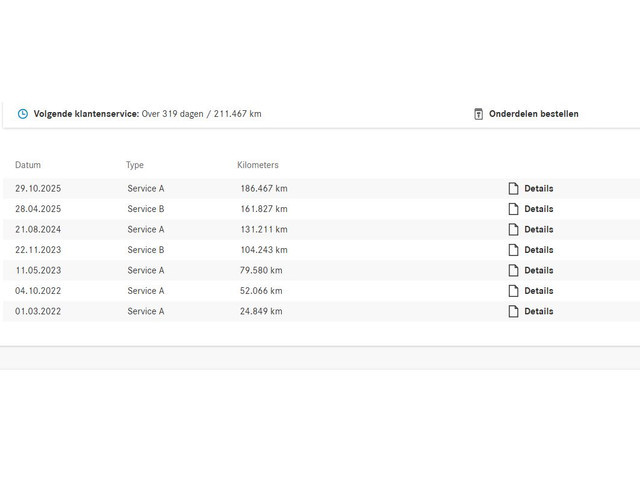
Task: Click the Onderdelen bestellen clipboard icon
Action: click(478, 114)
